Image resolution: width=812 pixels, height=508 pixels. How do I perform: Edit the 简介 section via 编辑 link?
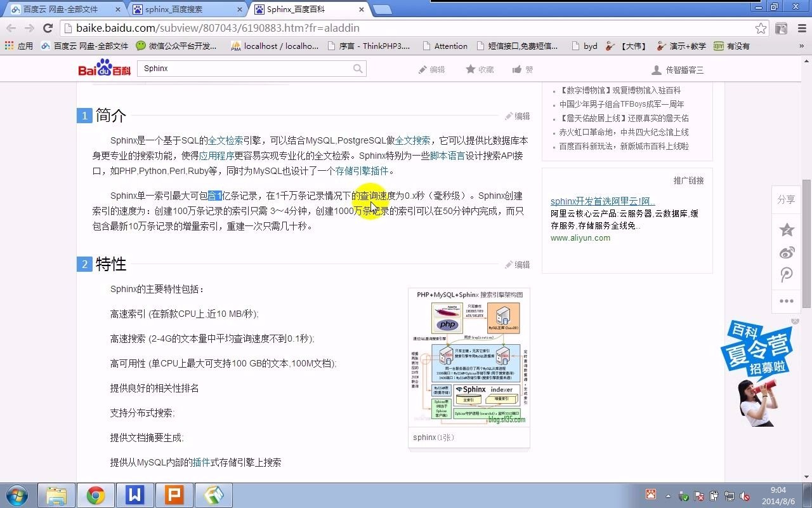pos(518,116)
